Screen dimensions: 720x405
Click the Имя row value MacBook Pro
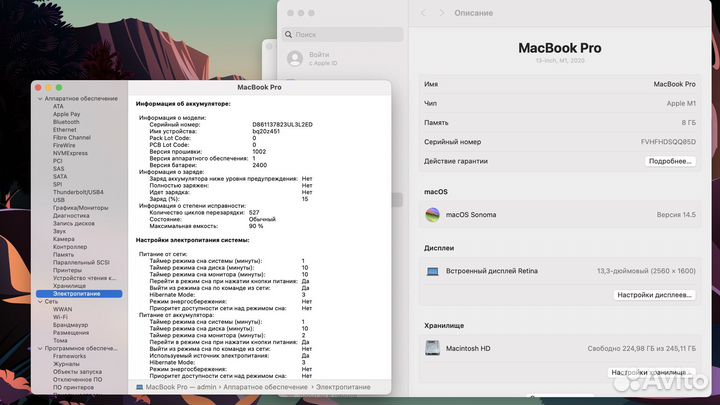[x=675, y=84]
